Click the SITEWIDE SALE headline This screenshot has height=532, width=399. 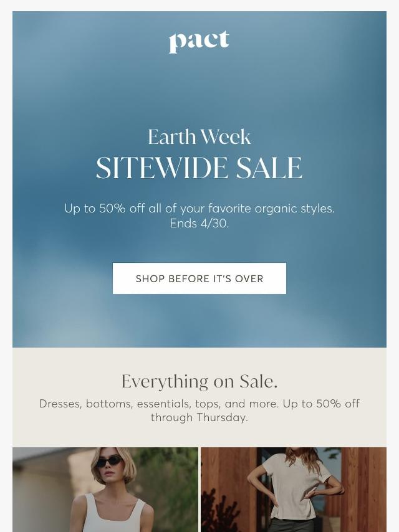tap(199, 168)
